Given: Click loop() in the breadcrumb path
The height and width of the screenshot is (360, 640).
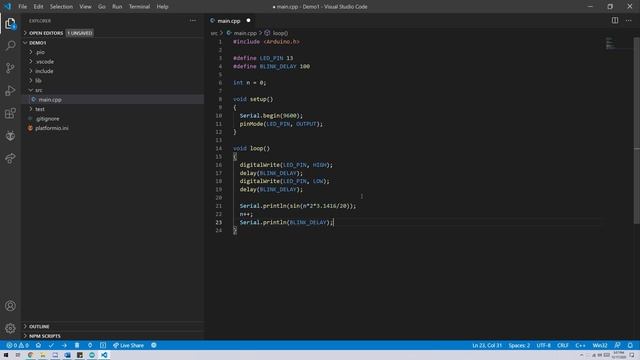Looking at the screenshot, I should click(x=280, y=33).
